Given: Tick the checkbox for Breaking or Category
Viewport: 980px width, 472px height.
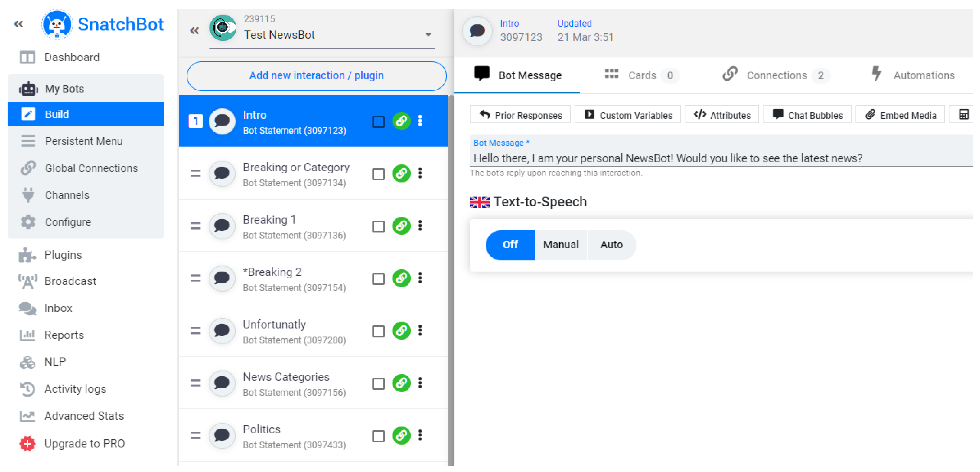Looking at the screenshot, I should click(378, 174).
